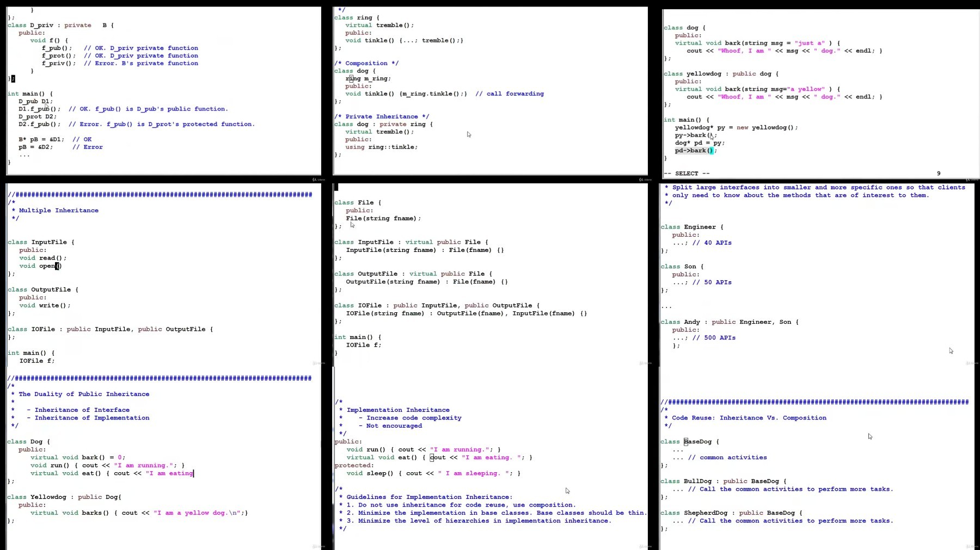Image resolution: width=980 pixels, height=550 pixels.
Task: Click the line "class Son {"
Action: tap(682, 267)
